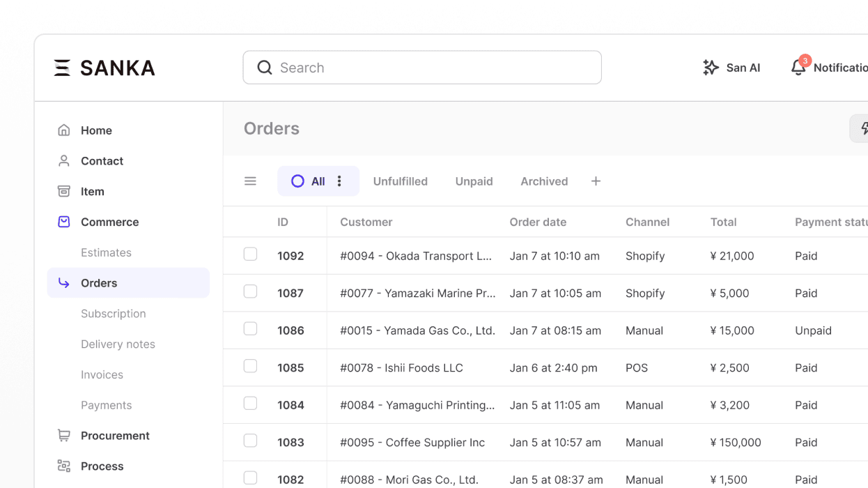868x488 pixels.
Task: Check the box for order 1092
Action: (250, 254)
